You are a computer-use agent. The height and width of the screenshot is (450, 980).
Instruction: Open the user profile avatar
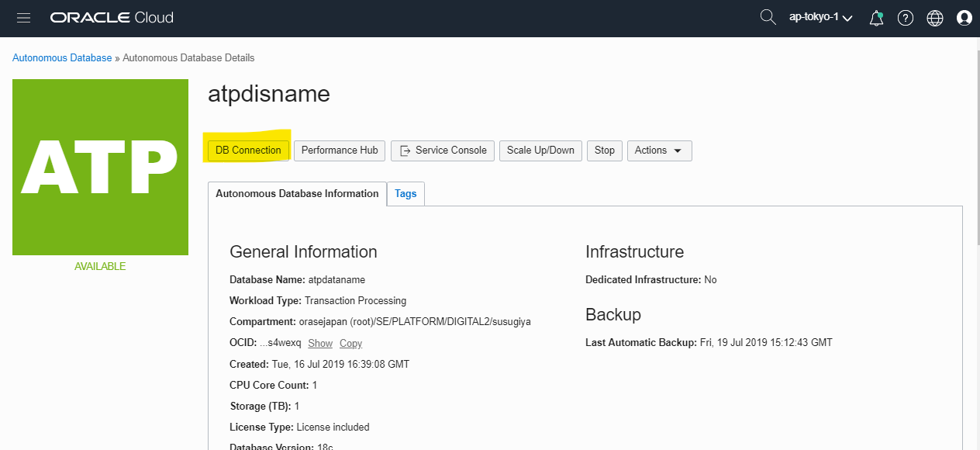964,17
